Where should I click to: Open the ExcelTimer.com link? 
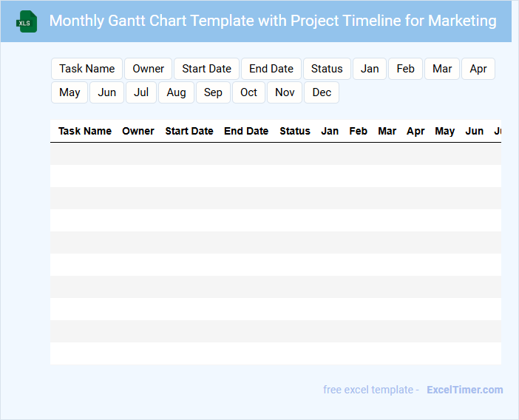pyautogui.click(x=464, y=390)
